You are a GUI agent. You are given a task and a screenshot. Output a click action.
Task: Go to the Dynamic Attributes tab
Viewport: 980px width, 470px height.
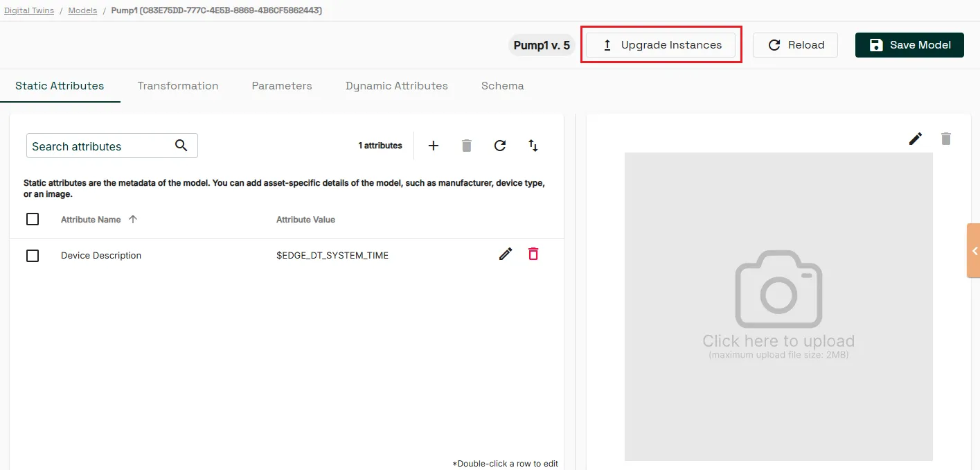[x=397, y=86]
